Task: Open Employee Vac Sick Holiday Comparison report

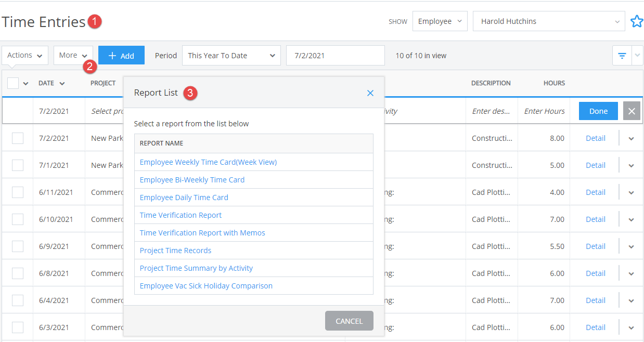Action: (206, 286)
